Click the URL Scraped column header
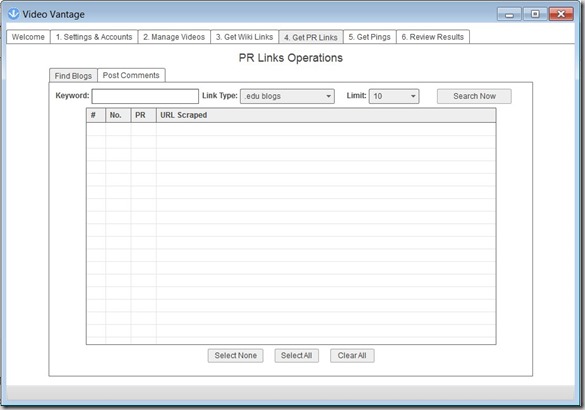The height and width of the screenshot is (410, 585). tap(326, 115)
